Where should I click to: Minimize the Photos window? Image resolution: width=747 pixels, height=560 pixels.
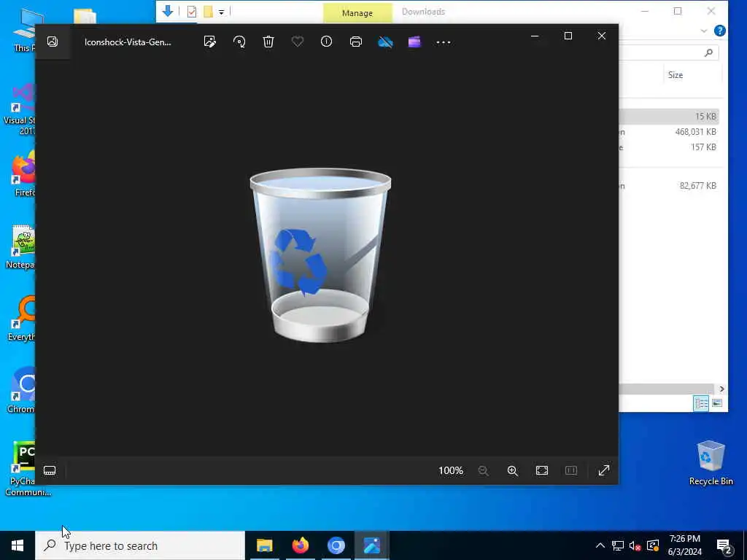coord(535,36)
